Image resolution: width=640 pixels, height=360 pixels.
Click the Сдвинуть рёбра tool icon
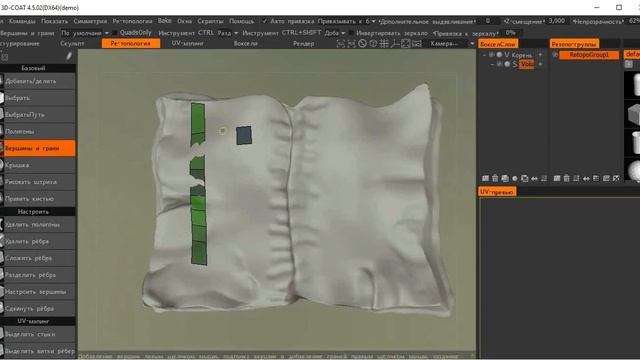[2, 308]
